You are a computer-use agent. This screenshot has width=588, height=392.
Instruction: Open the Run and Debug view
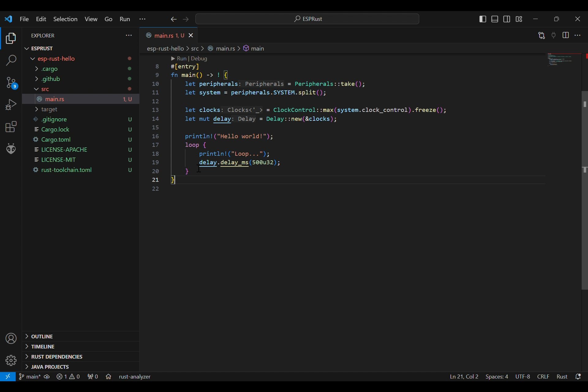point(11,105)
